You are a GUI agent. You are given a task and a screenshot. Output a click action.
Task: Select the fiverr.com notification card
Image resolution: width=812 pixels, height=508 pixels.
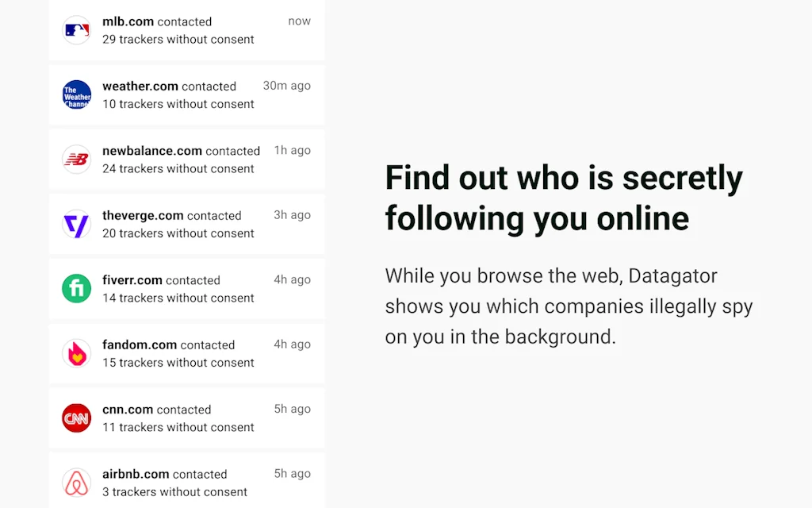pyautogui.click(x=186, y=288)
